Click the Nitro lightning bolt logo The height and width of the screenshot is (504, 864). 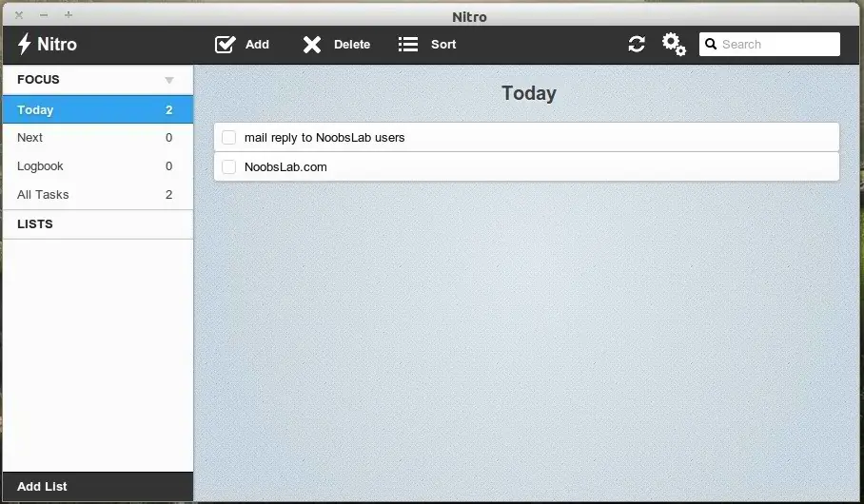pos(24,44)
